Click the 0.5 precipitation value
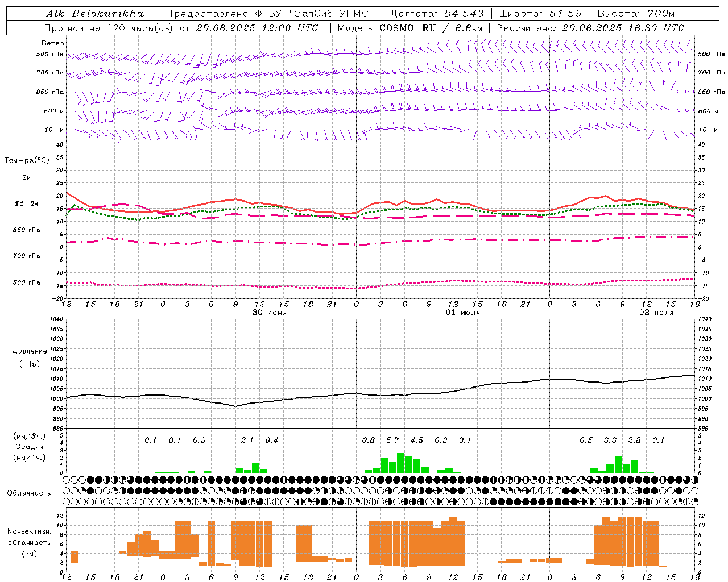The image size is (728, 582). pyautogui.click(x=586, y=440)
